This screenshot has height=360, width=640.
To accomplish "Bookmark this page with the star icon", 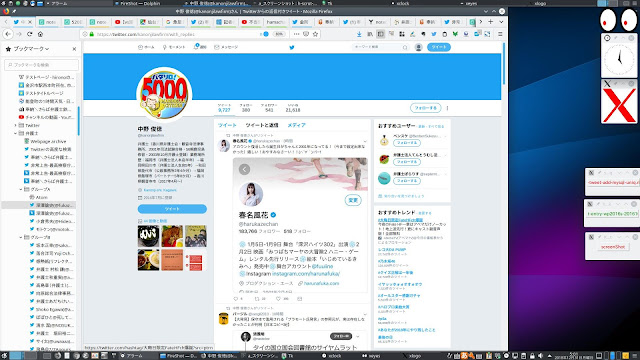I will tap(316, 34).
